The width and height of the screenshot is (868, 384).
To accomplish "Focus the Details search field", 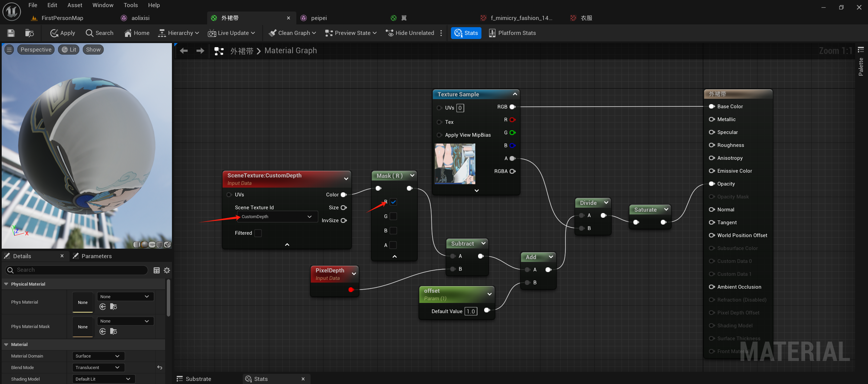I will (x=77, y=270).
